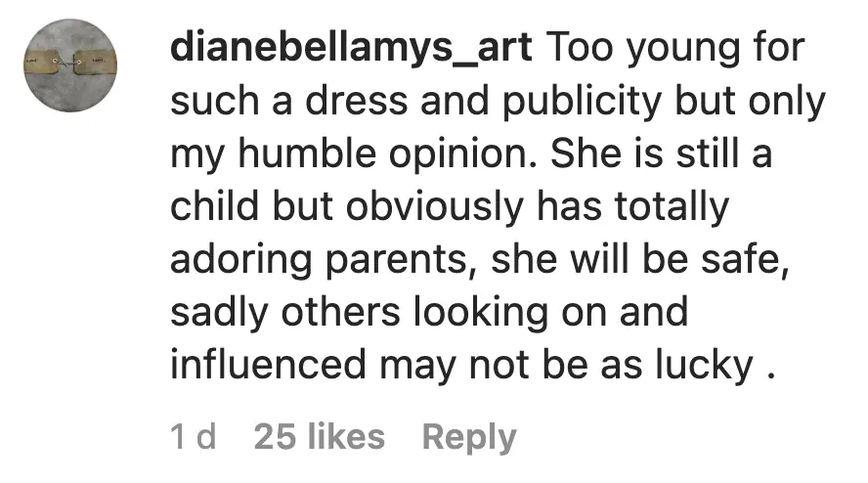Viewport: 868px width, 483px height.
Task: Click the word 'child' in the comment
Action: (210, 206)
